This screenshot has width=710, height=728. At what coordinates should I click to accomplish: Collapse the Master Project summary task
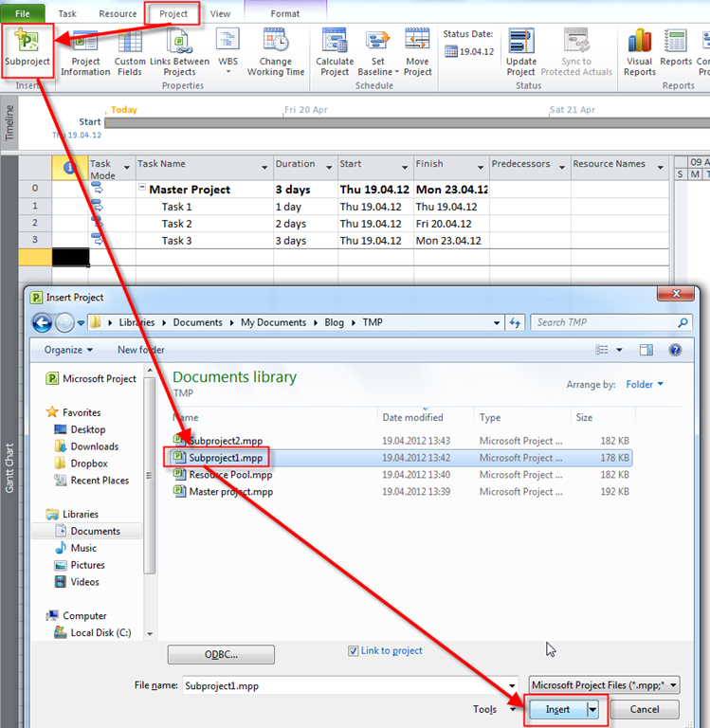[x=142, y=189]
